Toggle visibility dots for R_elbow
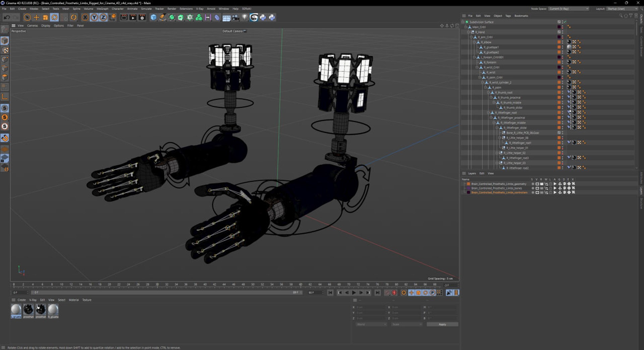The width and height of the screenshot is (644, 350). [x=562, y=42]
